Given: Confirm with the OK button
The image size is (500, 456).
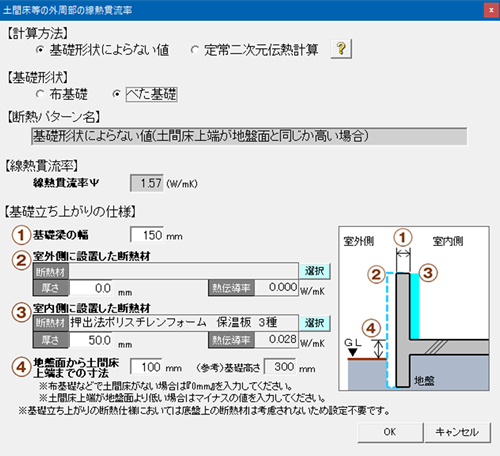Looking at the screenshot, I should click(390, 432).
